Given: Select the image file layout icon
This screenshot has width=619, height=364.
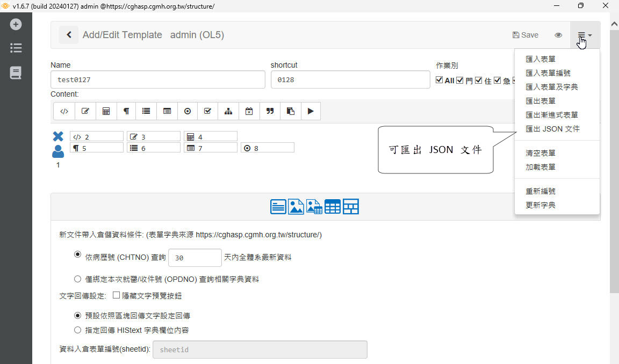Looking at the screenshot, I should pos(296,207).
